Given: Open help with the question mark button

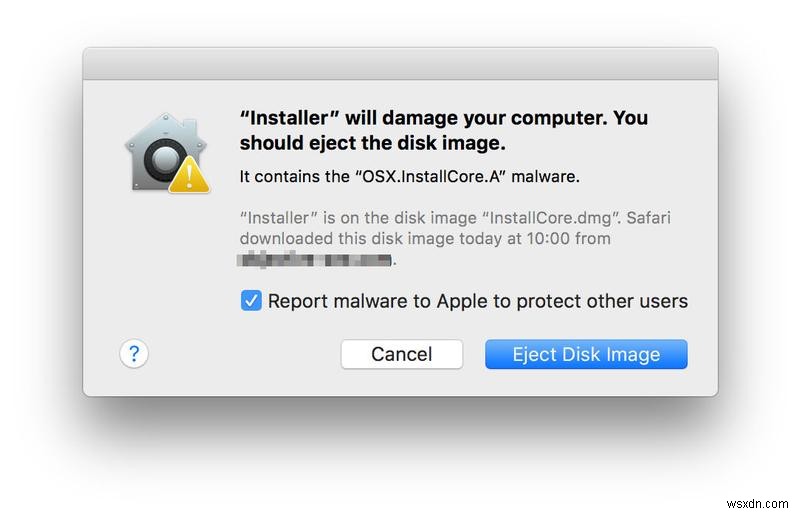Looking at the screenshot, I should point(134,353).
